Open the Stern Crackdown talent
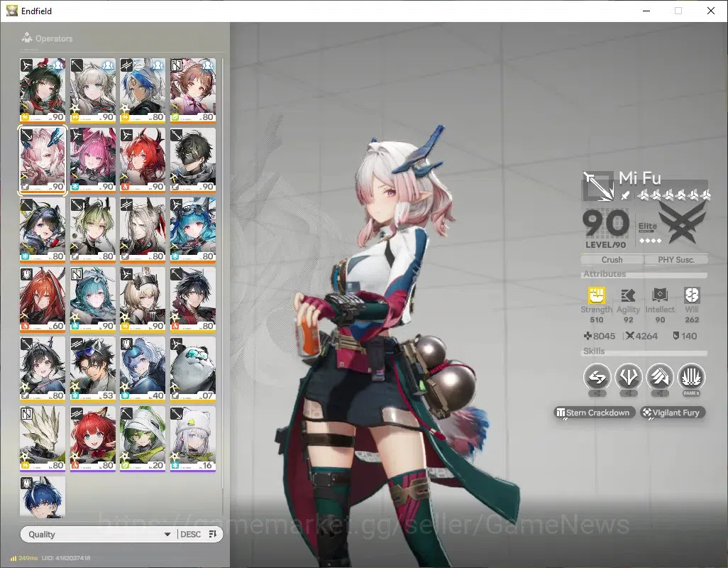Image resolution: width=728 pixels, height=568 pixels. coord(594,413)
